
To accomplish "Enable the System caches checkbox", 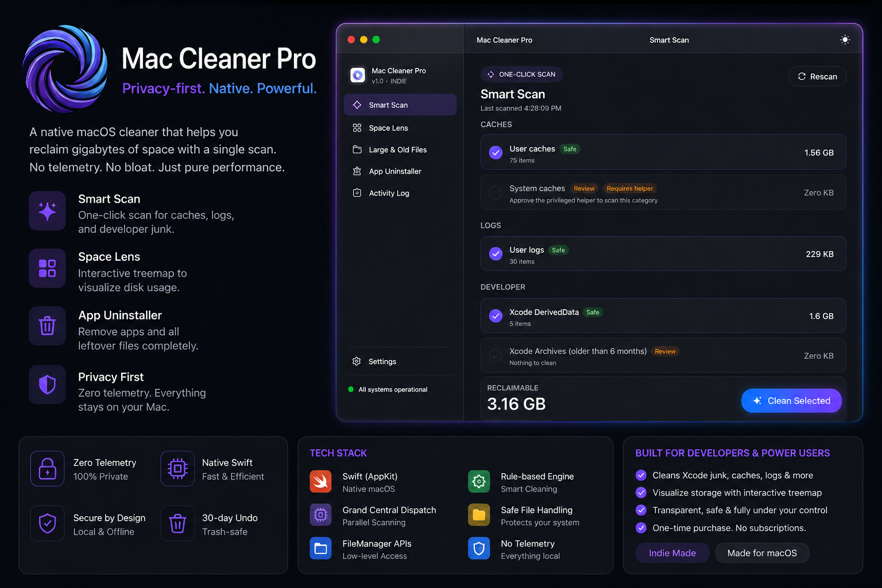I will (495, 192).
